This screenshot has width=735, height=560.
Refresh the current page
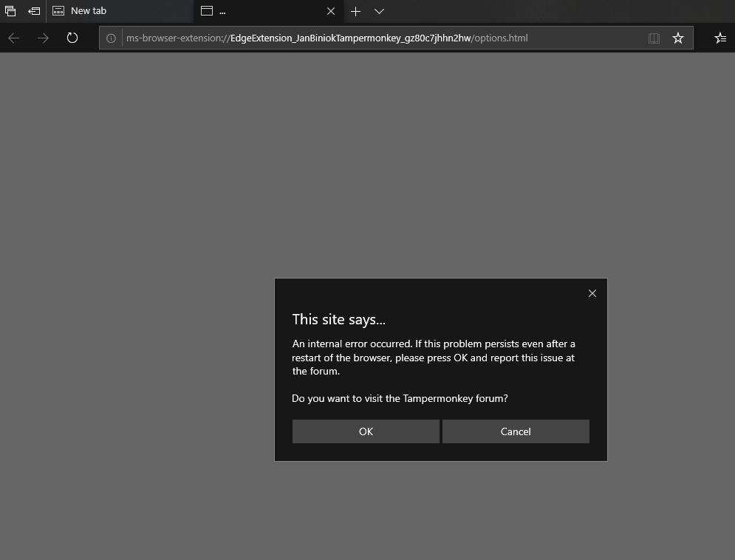[x=72, y=38]
